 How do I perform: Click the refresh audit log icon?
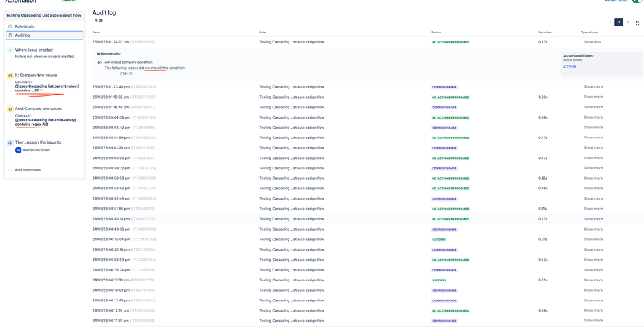638,23
